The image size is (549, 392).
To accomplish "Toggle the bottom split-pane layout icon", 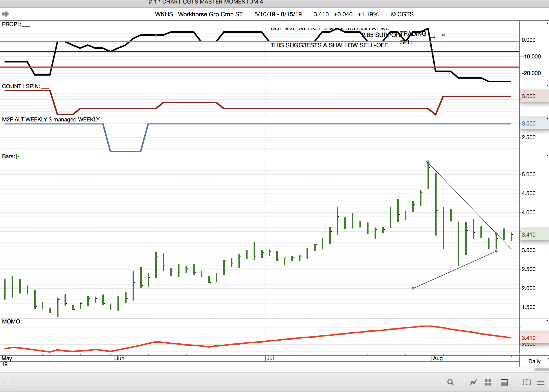I will tap(504, 382).
